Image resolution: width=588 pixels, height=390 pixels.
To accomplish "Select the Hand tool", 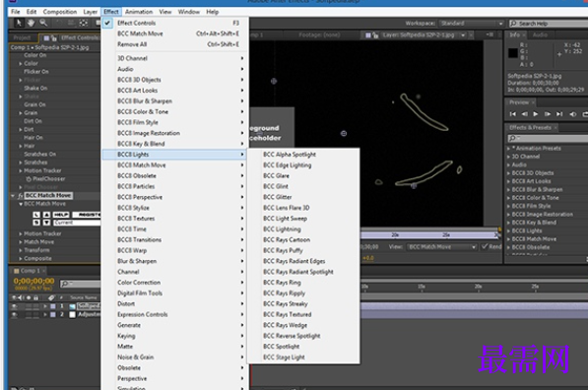I will pyautogui.click(x=31, y=23).
